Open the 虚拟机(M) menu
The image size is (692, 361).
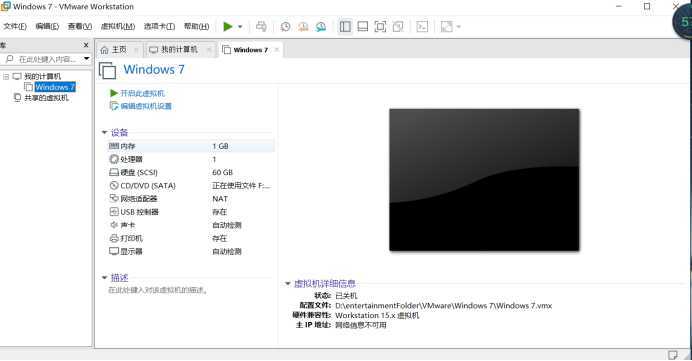click(118, 26)
